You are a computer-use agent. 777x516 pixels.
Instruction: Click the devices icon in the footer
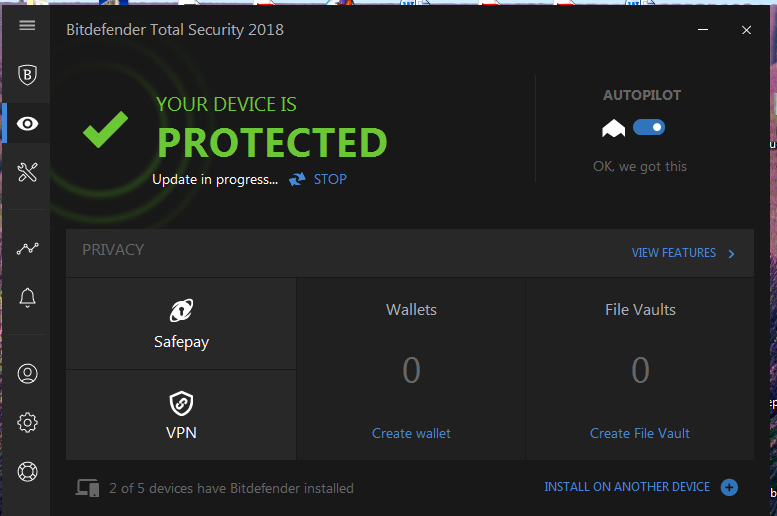click(x=87, y=488)
